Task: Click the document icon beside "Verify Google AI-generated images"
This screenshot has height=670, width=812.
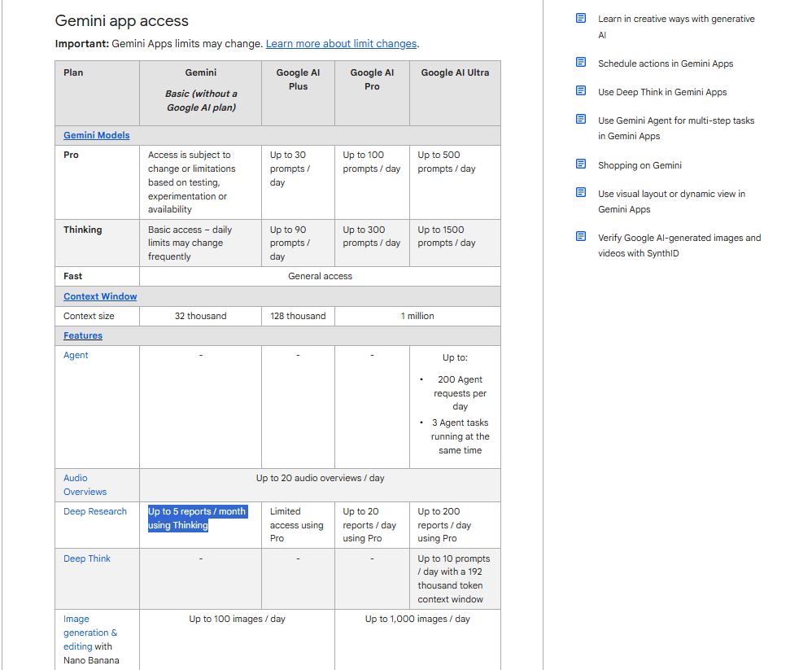Action: click(x=580, y=238)
